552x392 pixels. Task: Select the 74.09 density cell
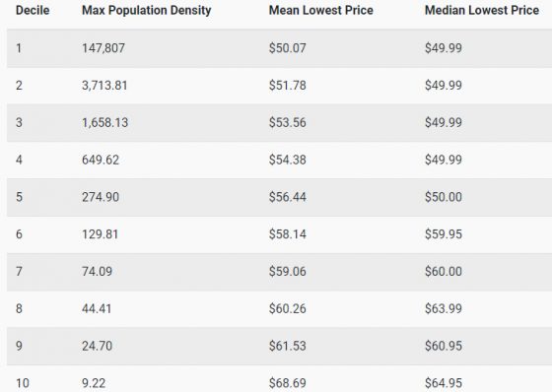click(x=98, y=271)
